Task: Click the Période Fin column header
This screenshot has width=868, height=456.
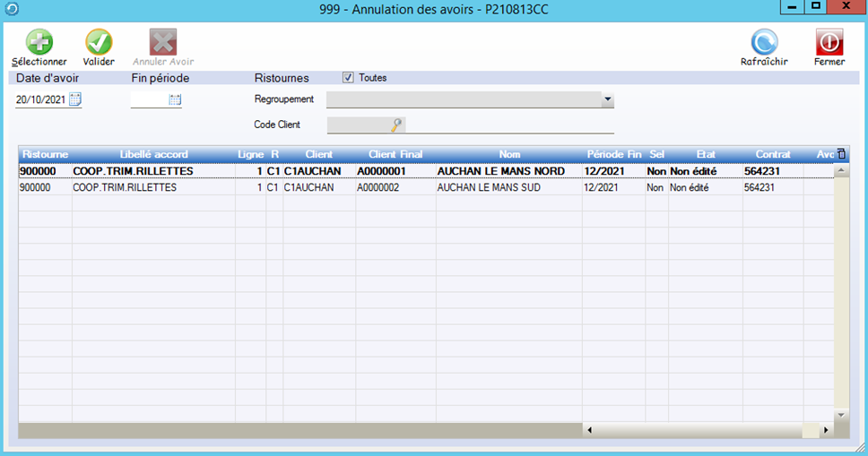Action: tap(613, 154)
